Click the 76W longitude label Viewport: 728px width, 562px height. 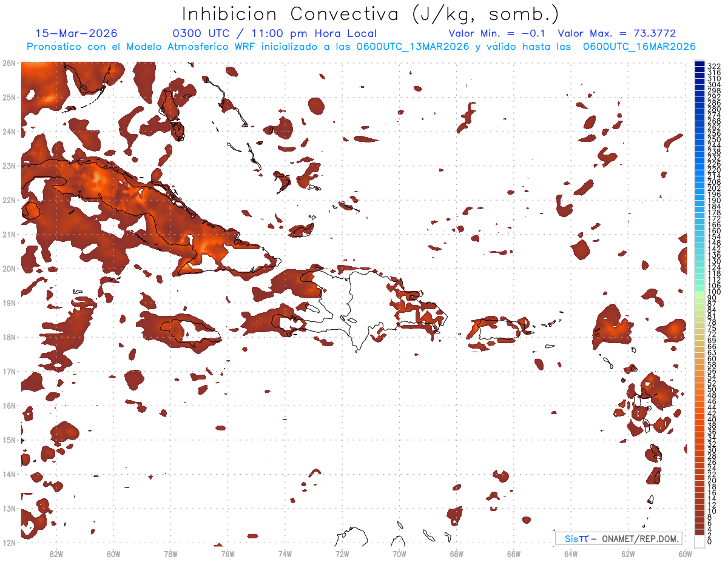tap(227, 553)
